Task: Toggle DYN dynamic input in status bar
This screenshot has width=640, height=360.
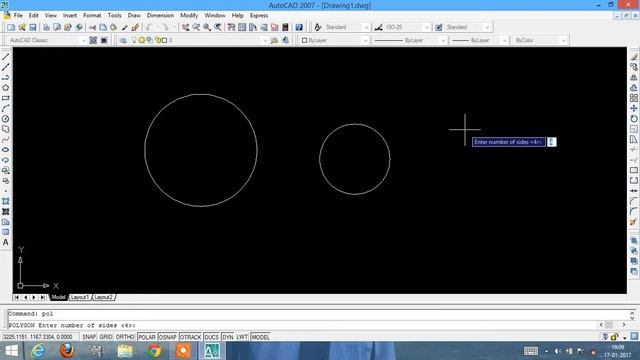Action: point(228,337)
